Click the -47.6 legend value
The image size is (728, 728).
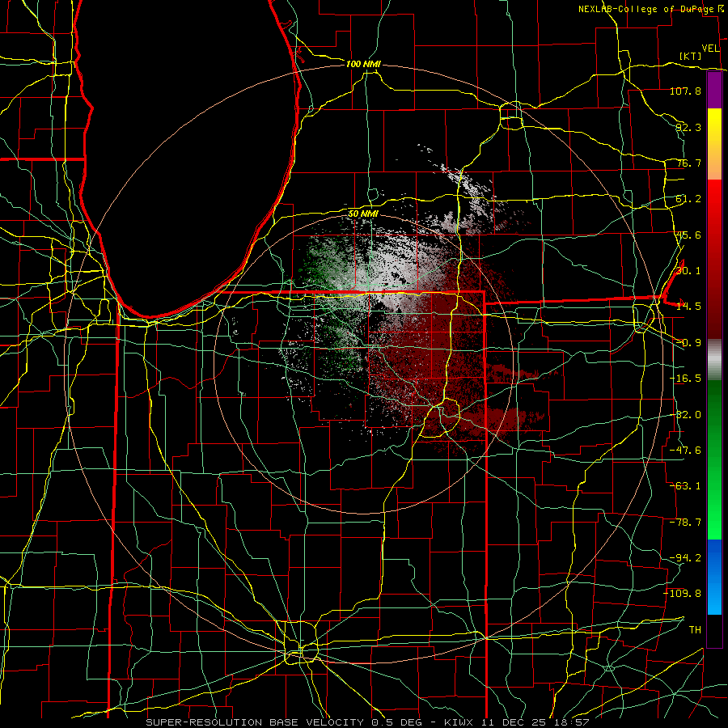point(685,451)
